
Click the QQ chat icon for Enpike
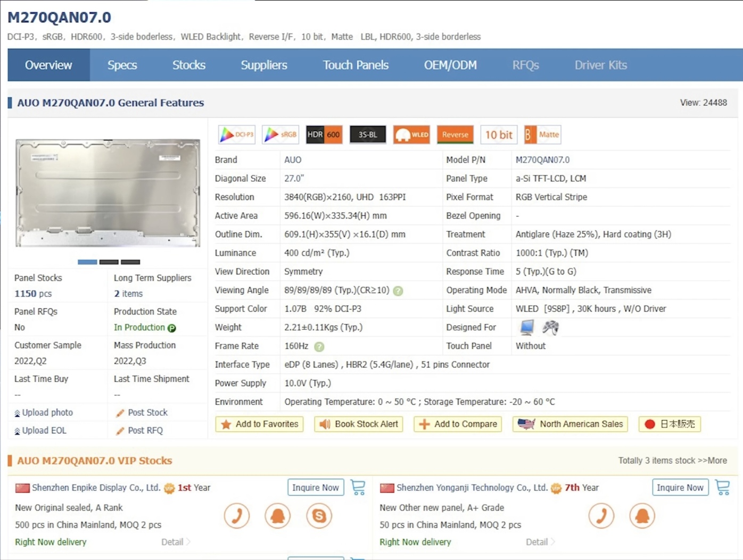pyautogui.click(x=278, y=515)
